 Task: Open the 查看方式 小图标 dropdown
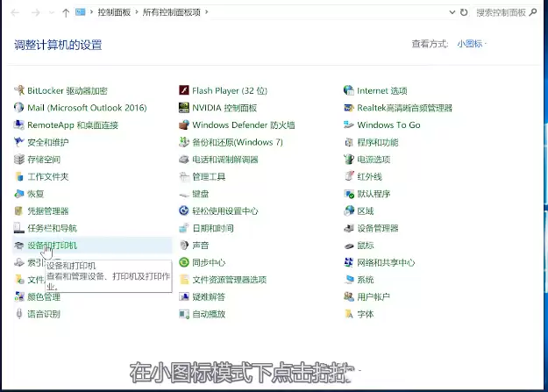pos(473,44)
